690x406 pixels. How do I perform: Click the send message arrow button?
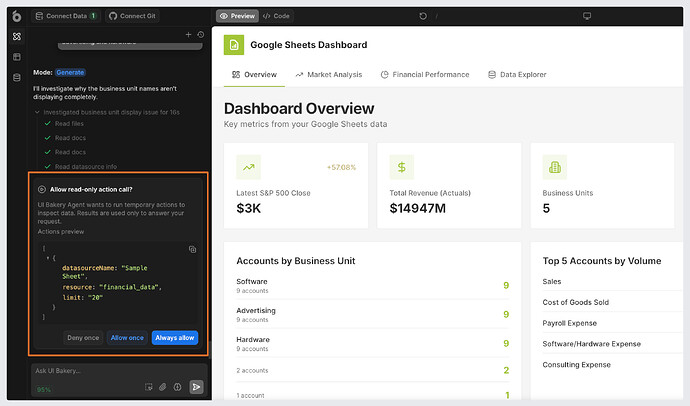coord(196,386)
